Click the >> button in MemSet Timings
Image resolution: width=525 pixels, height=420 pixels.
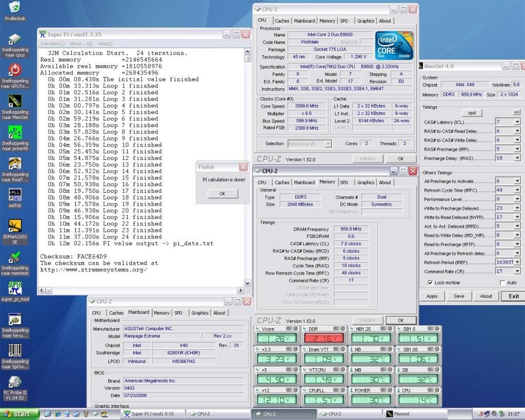click(517, 112)
